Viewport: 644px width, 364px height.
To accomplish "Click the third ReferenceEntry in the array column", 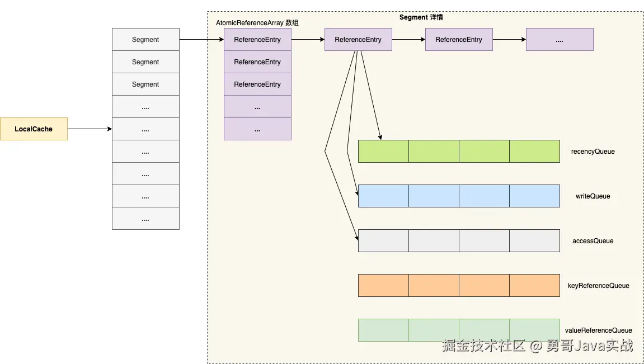I will 257,84.
